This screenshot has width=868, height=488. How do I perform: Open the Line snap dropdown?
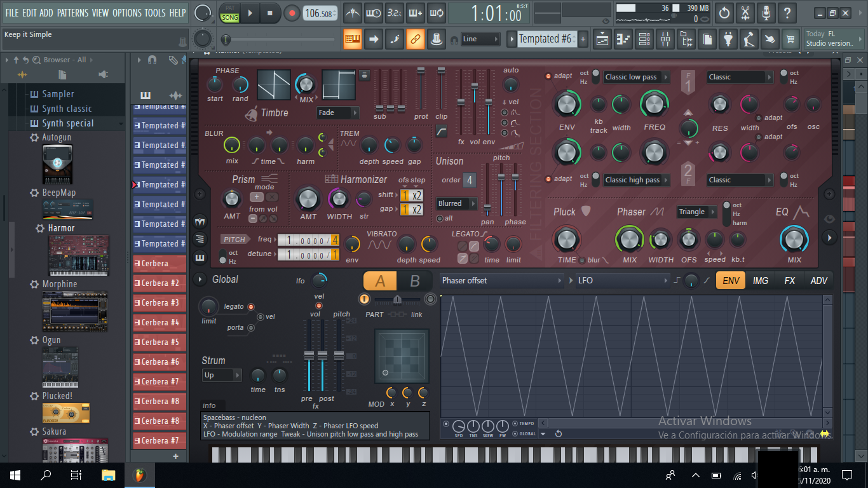tap(480, 39)
